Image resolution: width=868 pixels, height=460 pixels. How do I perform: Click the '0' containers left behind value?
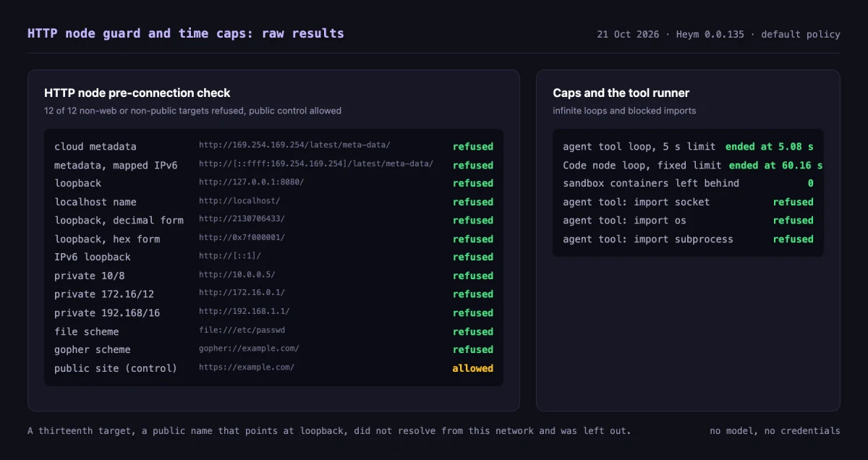point(811,184)
